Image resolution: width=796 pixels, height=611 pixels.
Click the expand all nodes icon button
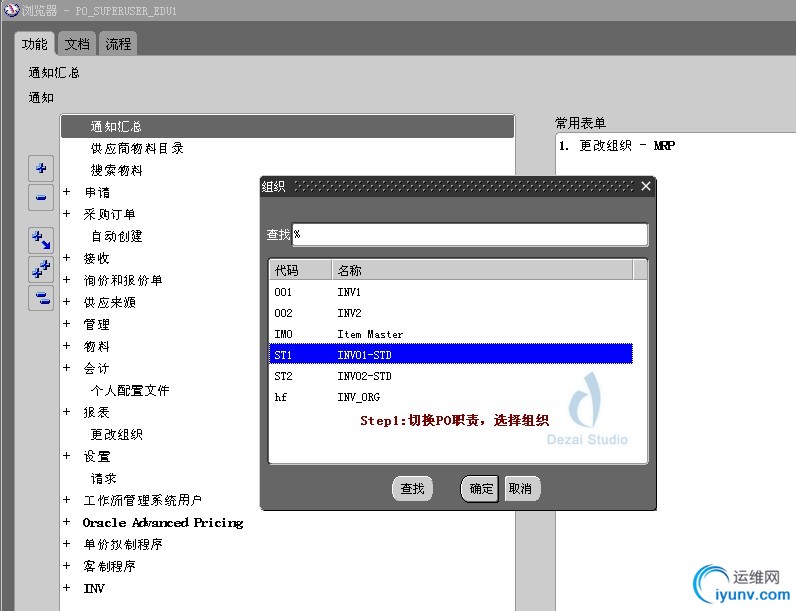[41, 269]
